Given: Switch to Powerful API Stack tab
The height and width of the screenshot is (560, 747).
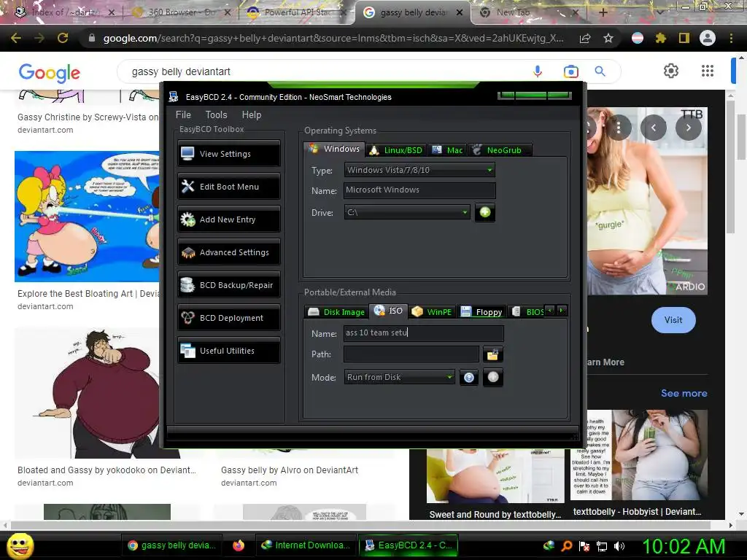Looking at the screenshot, I should [296, 12].
